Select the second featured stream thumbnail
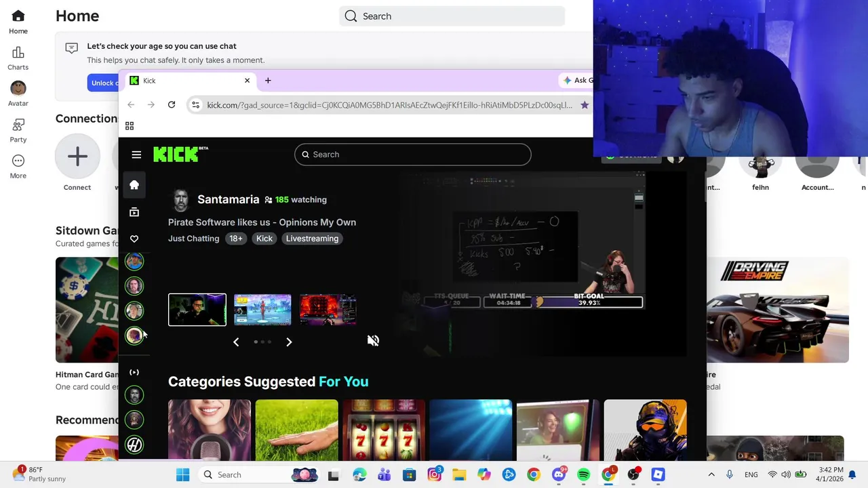Viewport: 868px width, 488px height. (262, 310)
